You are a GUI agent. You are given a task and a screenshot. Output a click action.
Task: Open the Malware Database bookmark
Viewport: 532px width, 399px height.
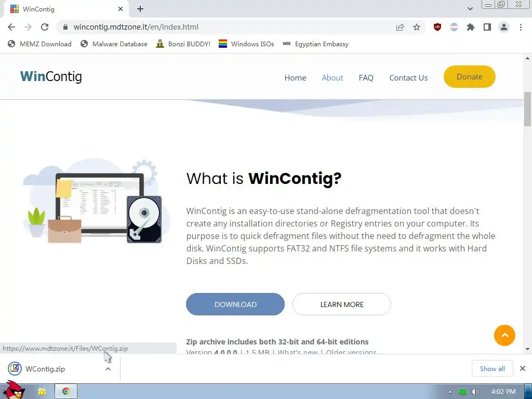coord(114,44)
